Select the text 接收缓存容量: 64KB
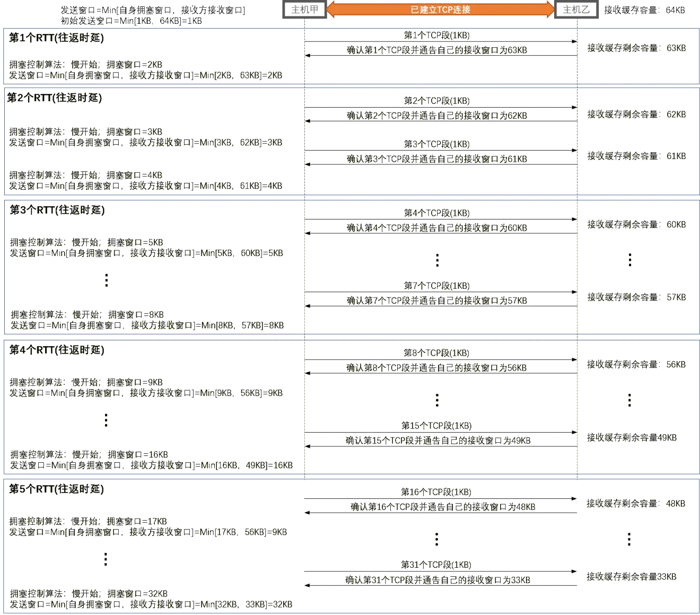The width and height of the screenshot is (700, 615). [644, 10]
